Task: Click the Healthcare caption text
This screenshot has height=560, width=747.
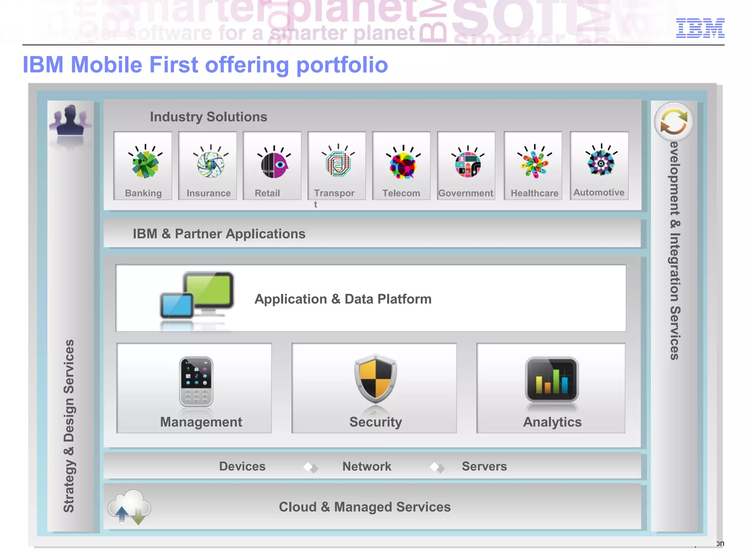Action: coord(534,193)
